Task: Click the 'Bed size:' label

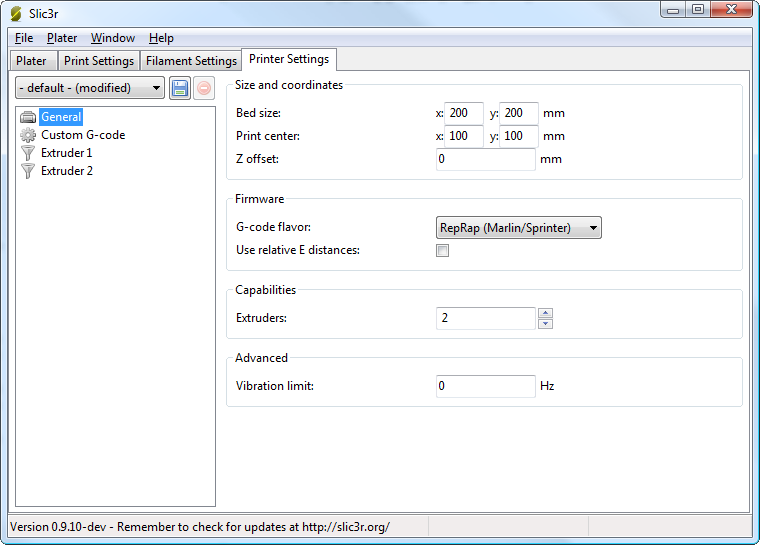Action: [258, 113]
